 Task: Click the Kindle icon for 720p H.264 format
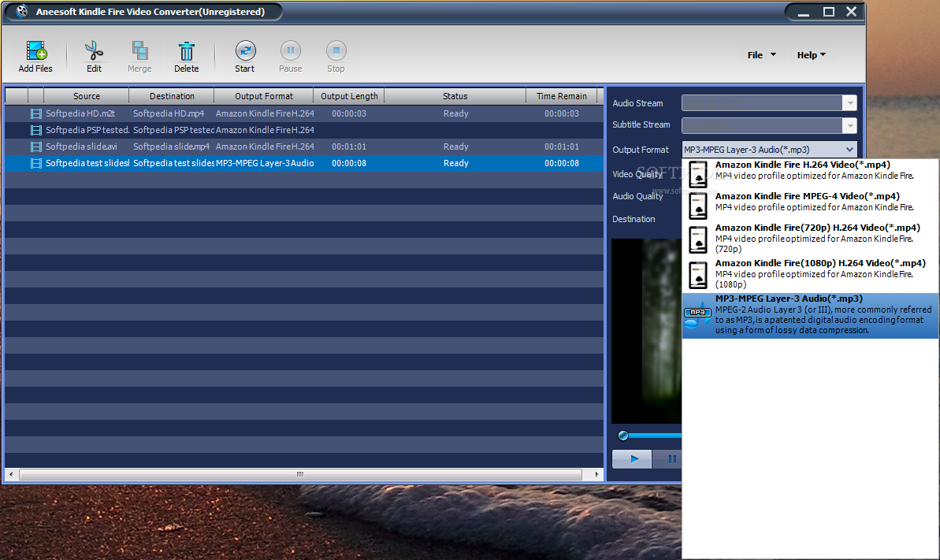[698, 239]
